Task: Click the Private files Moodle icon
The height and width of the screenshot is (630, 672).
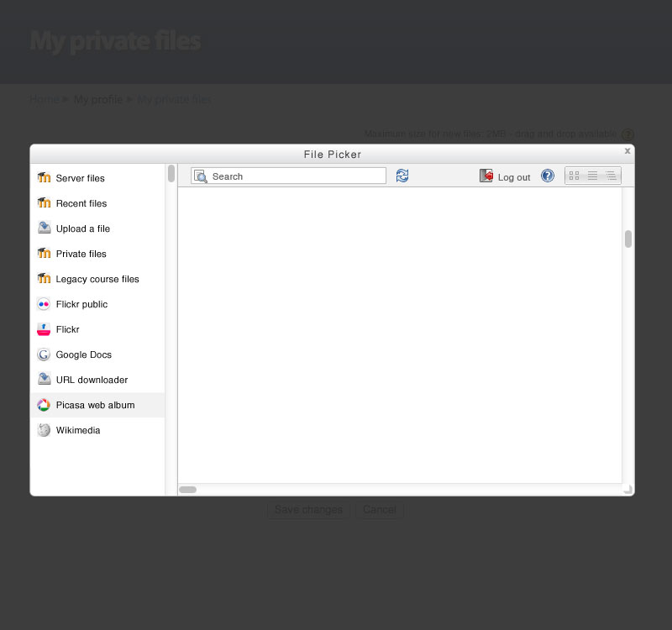Action: [x=44, y=254]
